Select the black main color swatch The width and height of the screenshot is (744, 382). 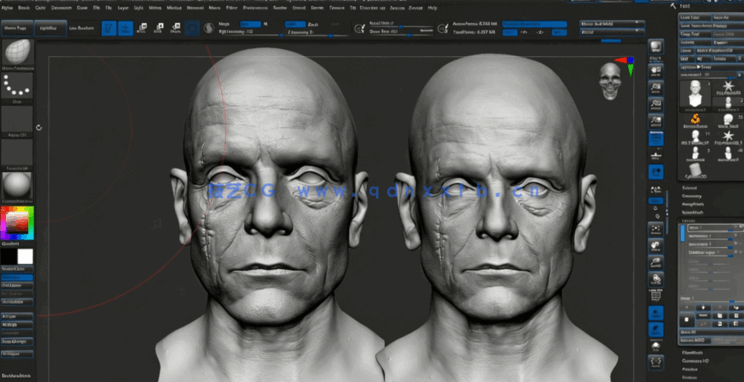[9, 256]
